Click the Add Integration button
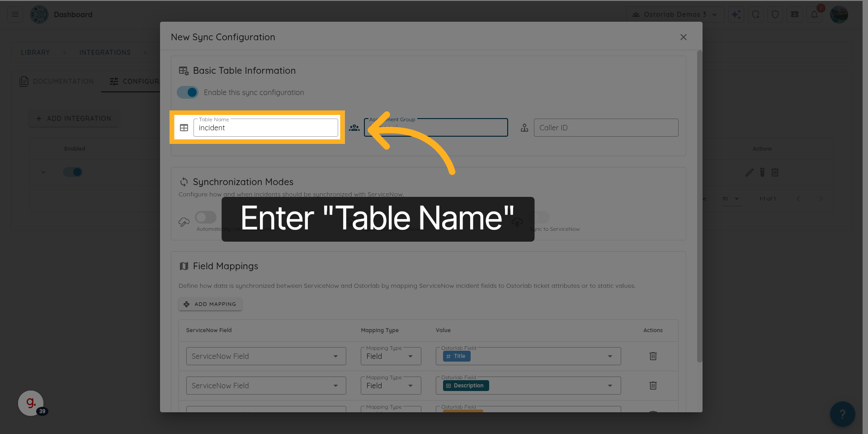The image size is (868, 434). 74,119
